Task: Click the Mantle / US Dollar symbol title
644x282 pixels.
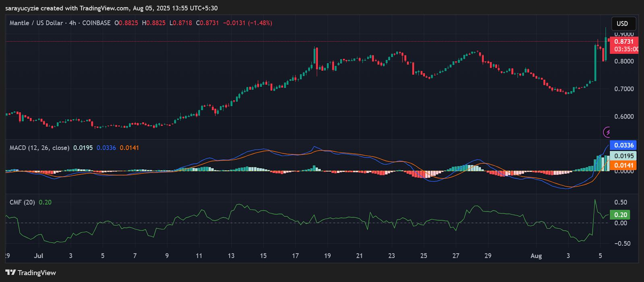Action: [x=36, y=23]
